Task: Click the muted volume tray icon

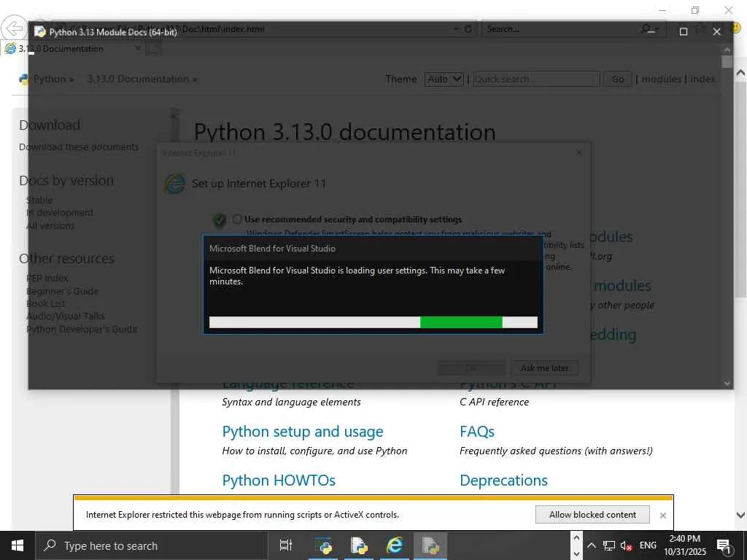Action: coord(626,545)
